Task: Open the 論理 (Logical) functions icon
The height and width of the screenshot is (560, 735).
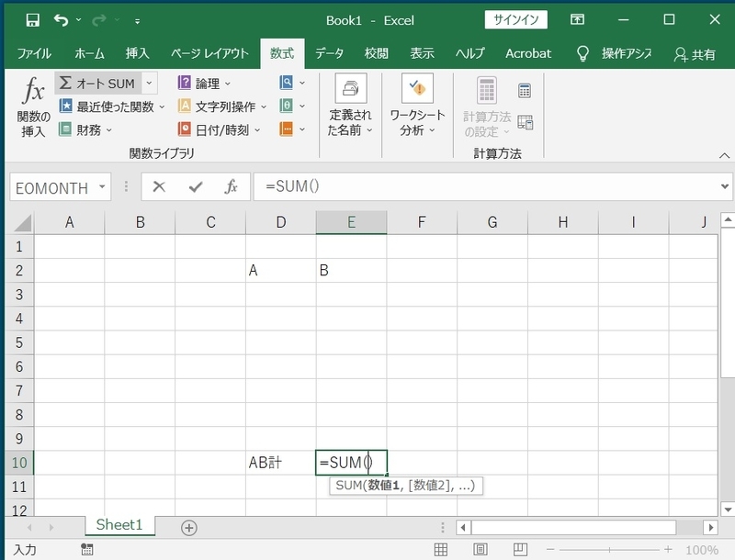Action: (186, 83)
